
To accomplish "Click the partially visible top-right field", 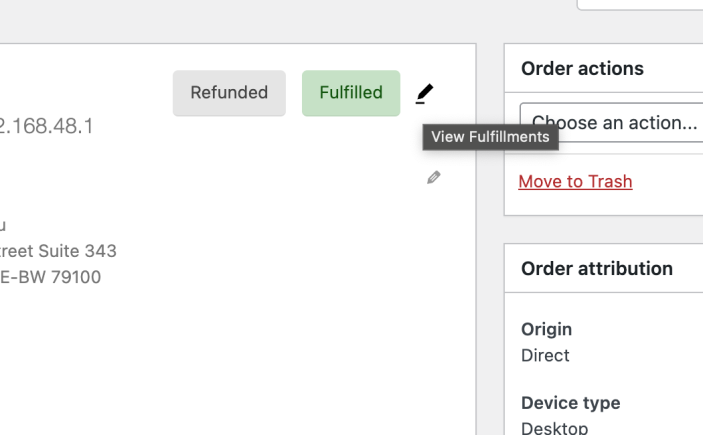I will pyautogui.click(x=640, y=4).
